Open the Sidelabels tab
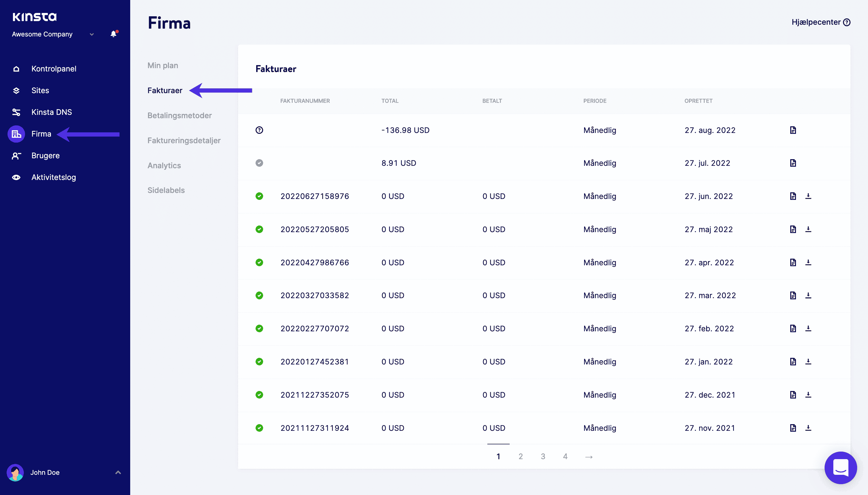The height and width of the screenshot is (495, 868). [x=166, y=191]
